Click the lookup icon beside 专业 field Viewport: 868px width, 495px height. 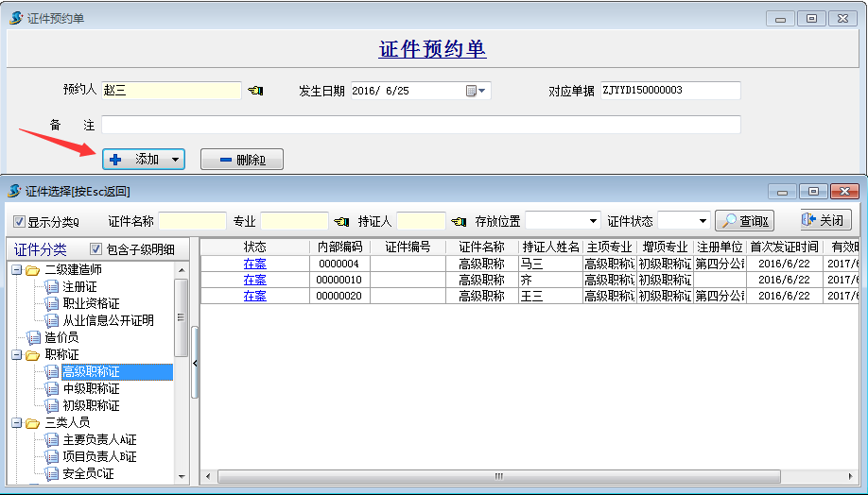pyautogui.click(x=341, y=221)
